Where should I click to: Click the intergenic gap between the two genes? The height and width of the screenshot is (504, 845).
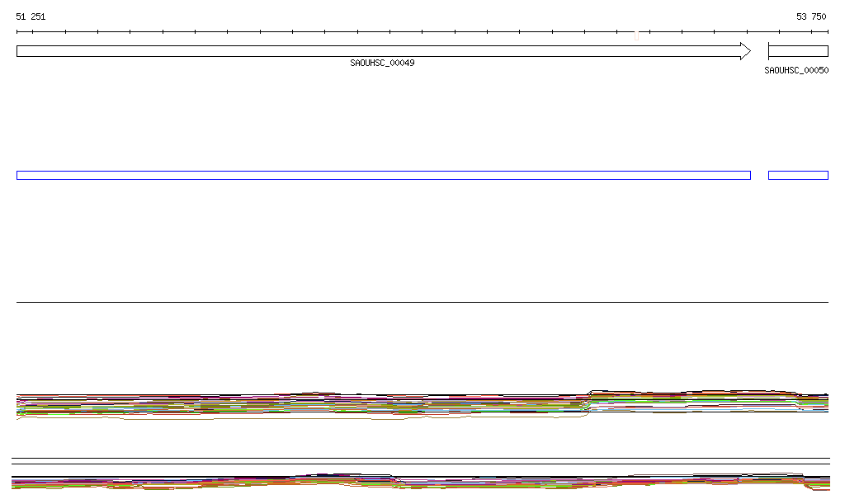(760, 51)
